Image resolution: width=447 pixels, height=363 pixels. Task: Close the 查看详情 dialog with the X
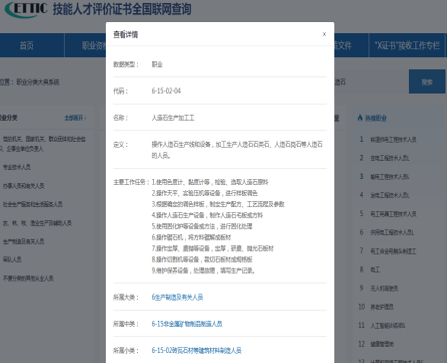(324, 34)
